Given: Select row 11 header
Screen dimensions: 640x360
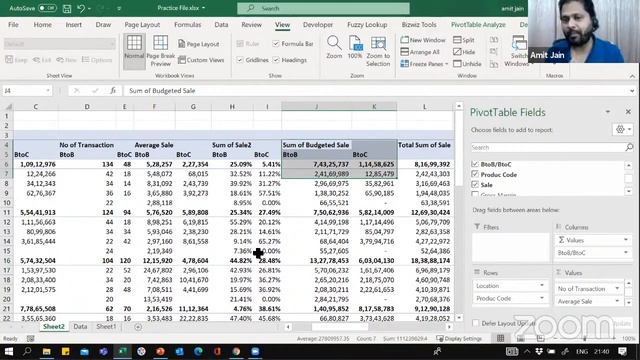Looking at the screenshot, I should (x=7, y=212).
